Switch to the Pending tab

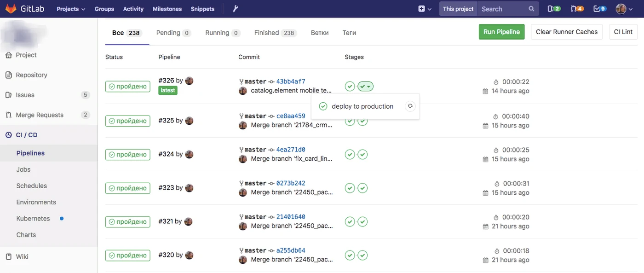point(173,33)
